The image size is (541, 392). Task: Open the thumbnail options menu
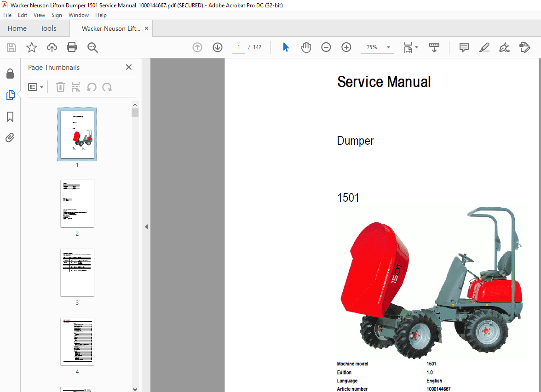[x=35, y=87]
